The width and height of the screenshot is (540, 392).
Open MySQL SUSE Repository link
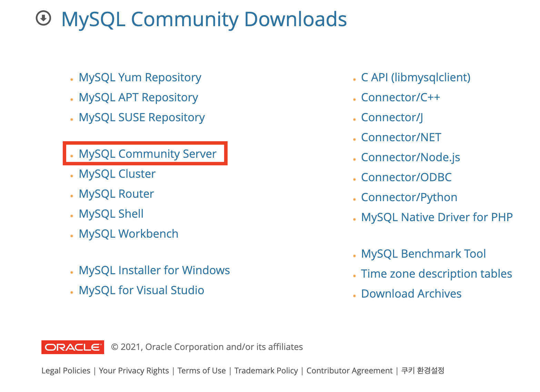(142, 117)
